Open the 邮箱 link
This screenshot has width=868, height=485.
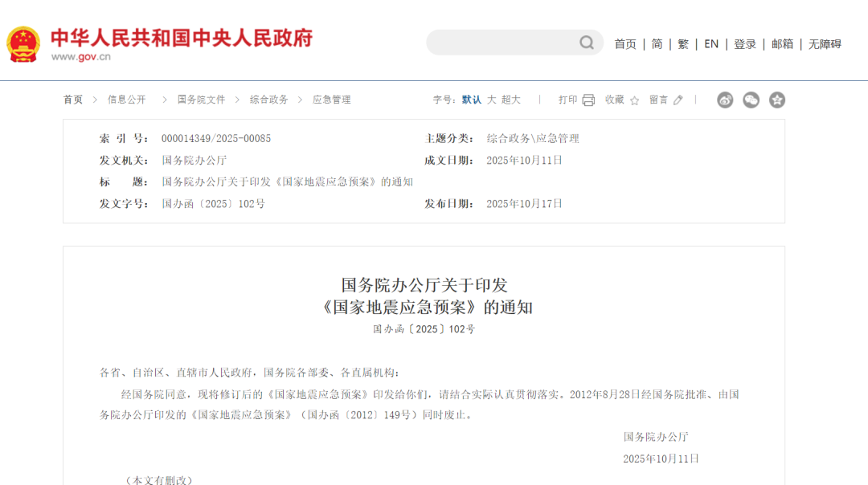(782, 44)
